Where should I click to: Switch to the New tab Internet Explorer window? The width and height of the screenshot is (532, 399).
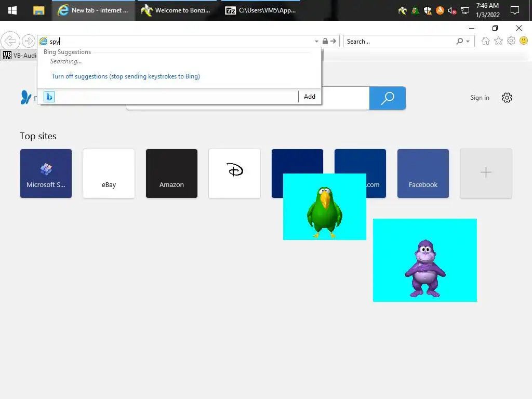[94, 10]
